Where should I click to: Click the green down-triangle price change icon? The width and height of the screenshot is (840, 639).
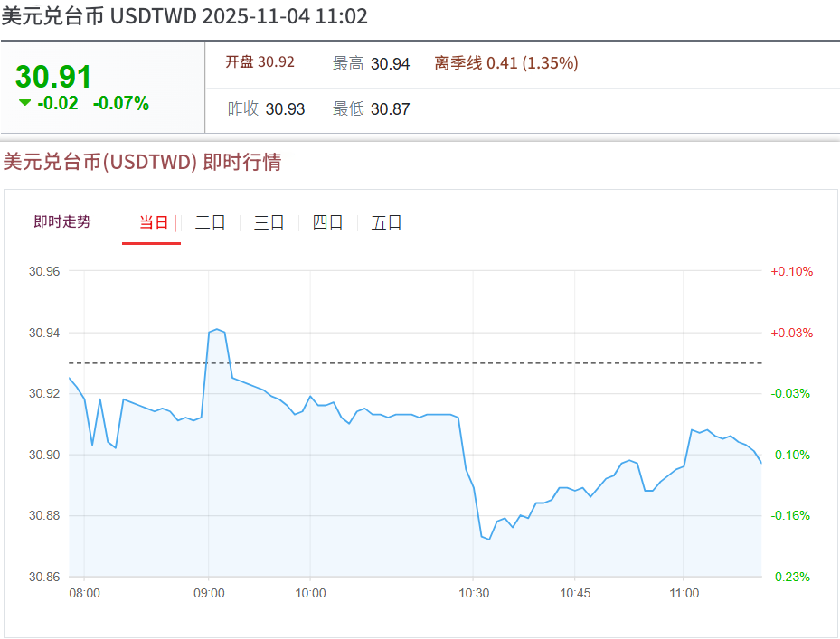24,102
